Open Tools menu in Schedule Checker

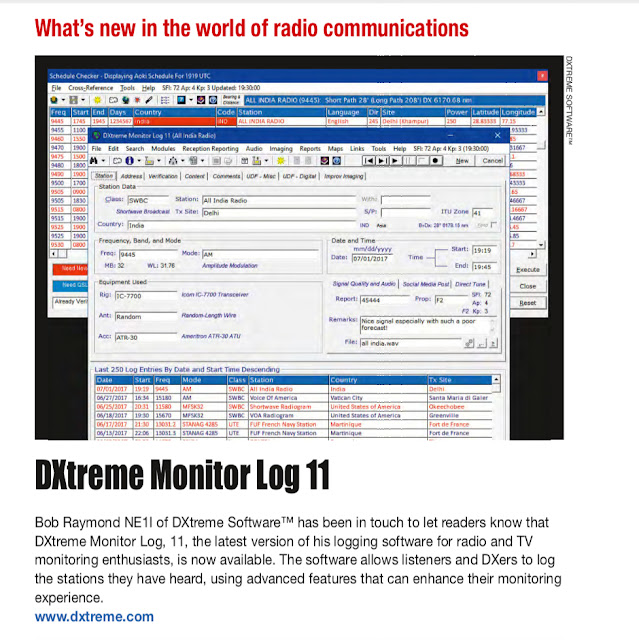(127, 88)
